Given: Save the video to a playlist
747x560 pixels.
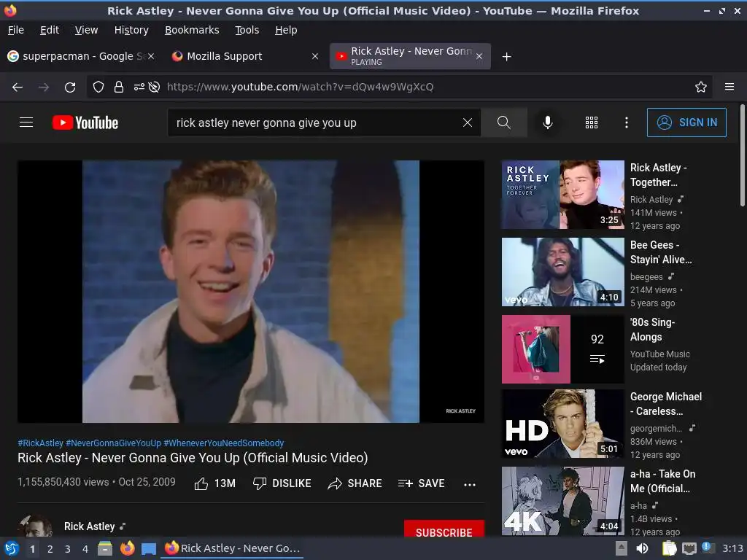Looking at the screenshot, I should [422, 483].
